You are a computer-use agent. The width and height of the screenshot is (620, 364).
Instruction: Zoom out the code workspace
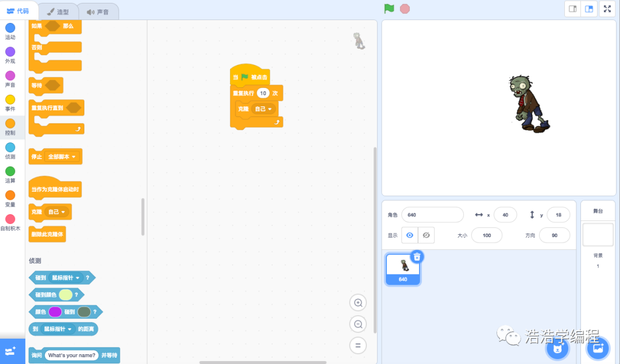click(358, 324)
